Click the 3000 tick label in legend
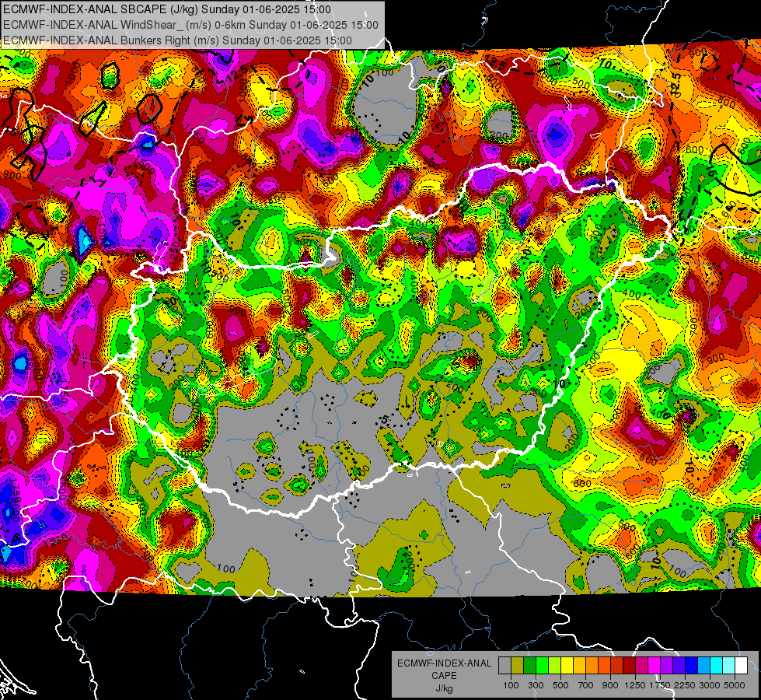The height and width of the screenshot is (700, 761). coord(710,685)
